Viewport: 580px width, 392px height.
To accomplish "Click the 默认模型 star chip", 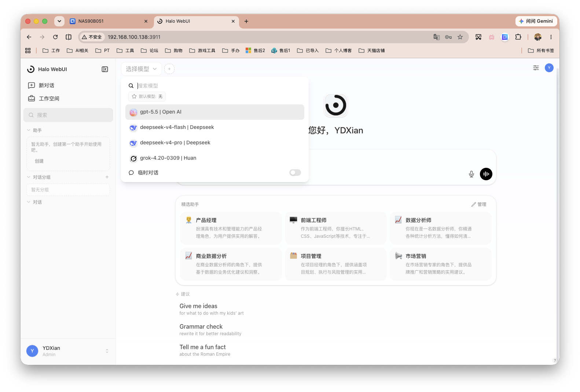I will coord(147,96).
